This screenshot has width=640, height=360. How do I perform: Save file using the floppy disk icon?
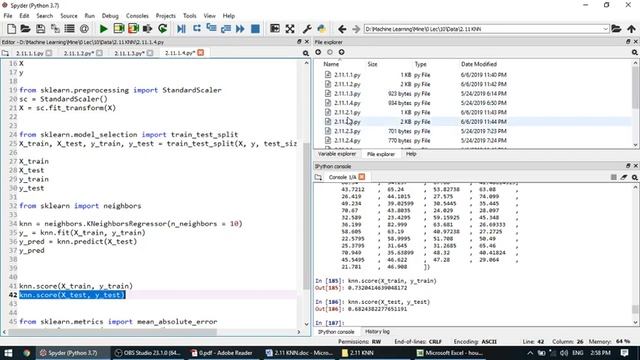click(40, 29)
